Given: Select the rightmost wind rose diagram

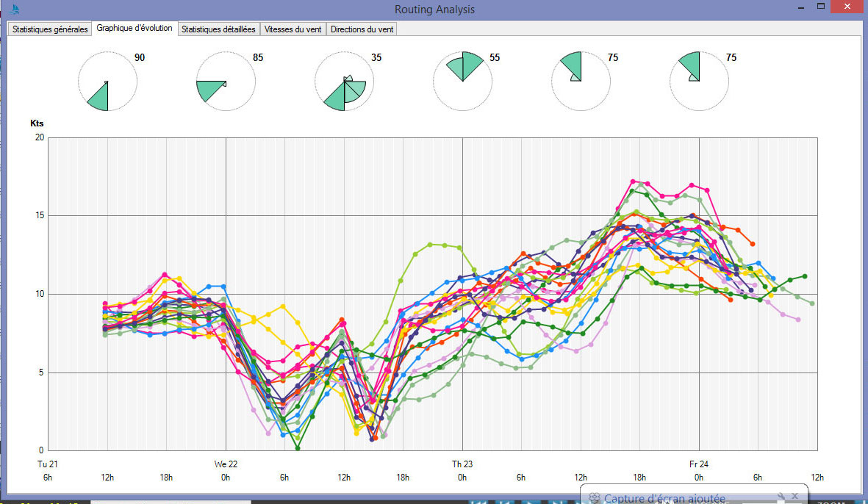Looking at the screenshot, I should click(x=699, y=82).
